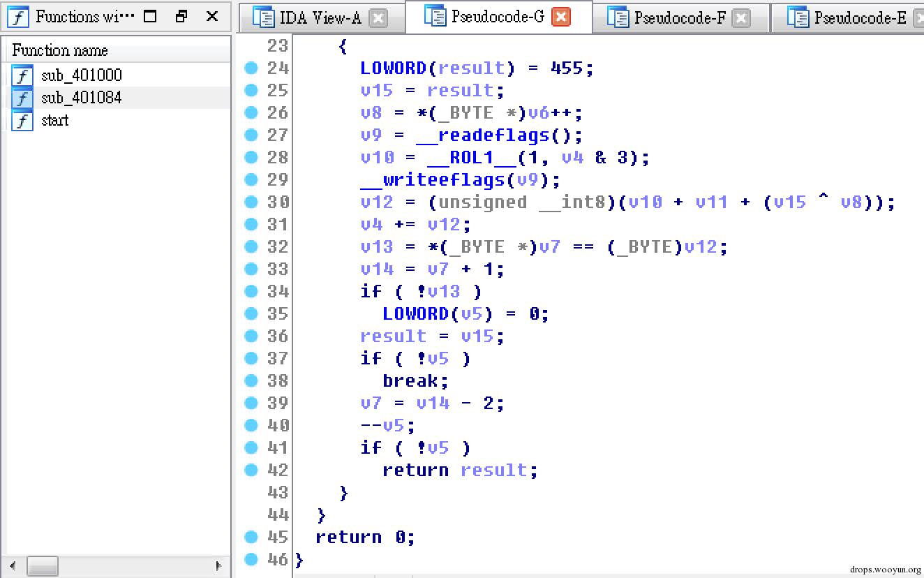This screenshot has height=578, width=924.
Task: Click variable v15 on line 25
Action: coord(377,91)
